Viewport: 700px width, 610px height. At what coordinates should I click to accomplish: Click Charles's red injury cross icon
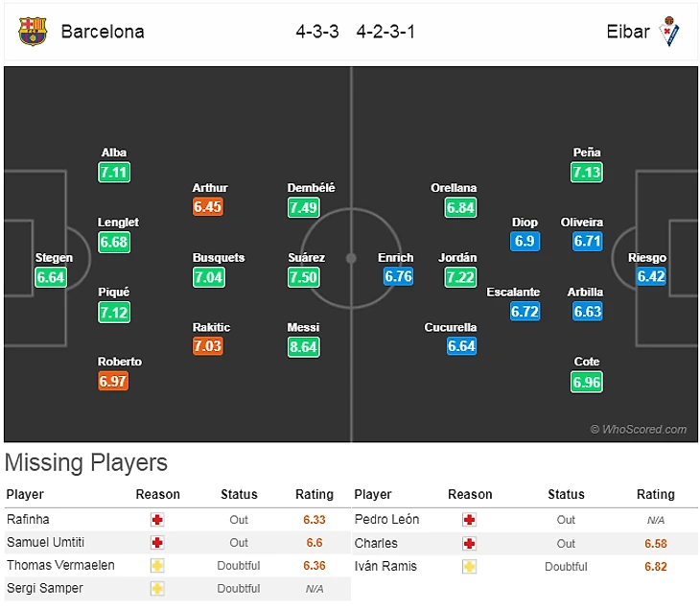pos(470,543)
